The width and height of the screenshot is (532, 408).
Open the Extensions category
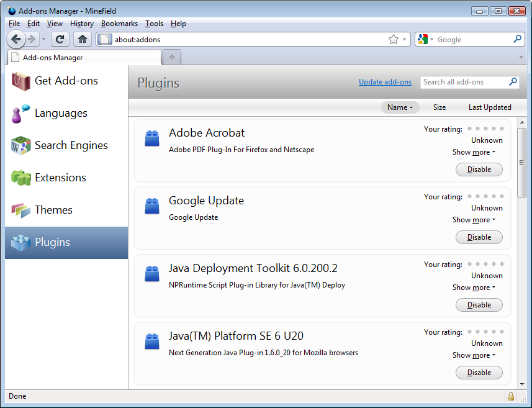coord(66,178)
